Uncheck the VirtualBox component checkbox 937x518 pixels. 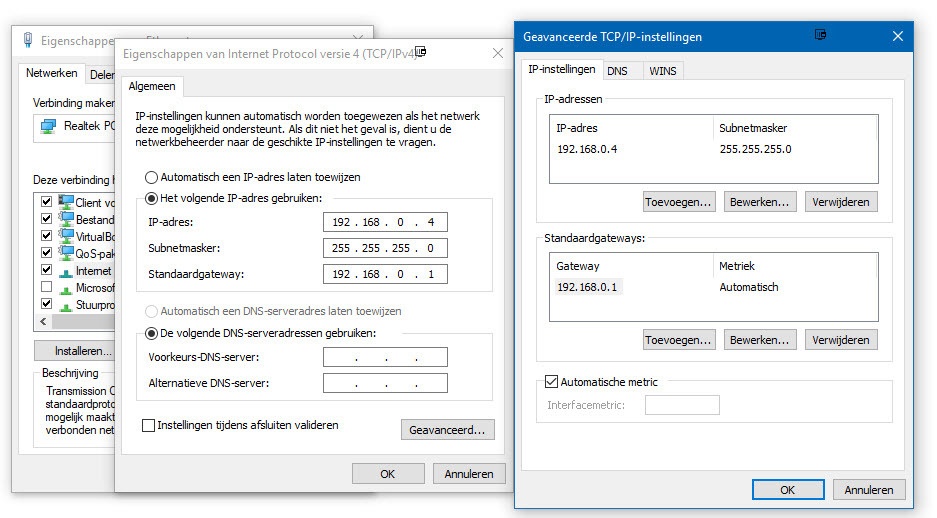coord(46,235)
